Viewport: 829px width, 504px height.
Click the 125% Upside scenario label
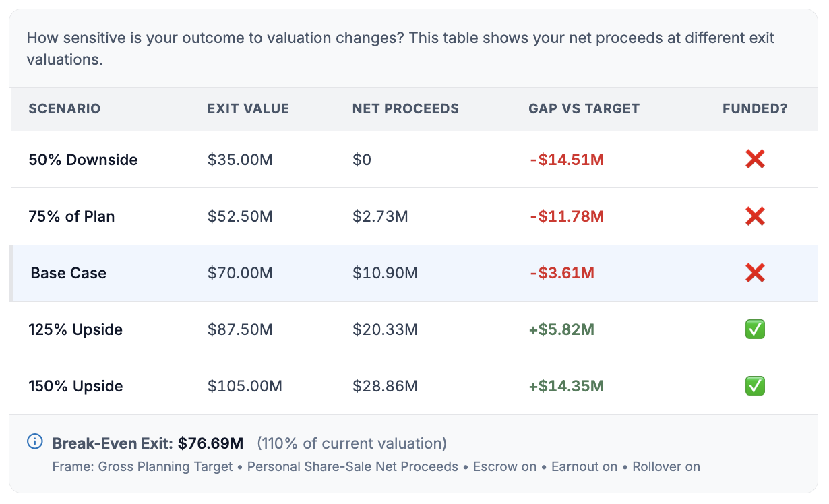(x=75, y=329)
